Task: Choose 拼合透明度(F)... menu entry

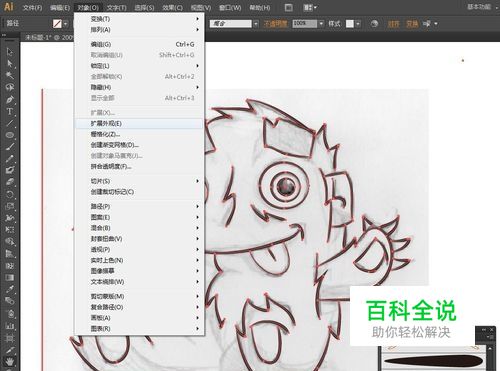Action: pos(139,166)
